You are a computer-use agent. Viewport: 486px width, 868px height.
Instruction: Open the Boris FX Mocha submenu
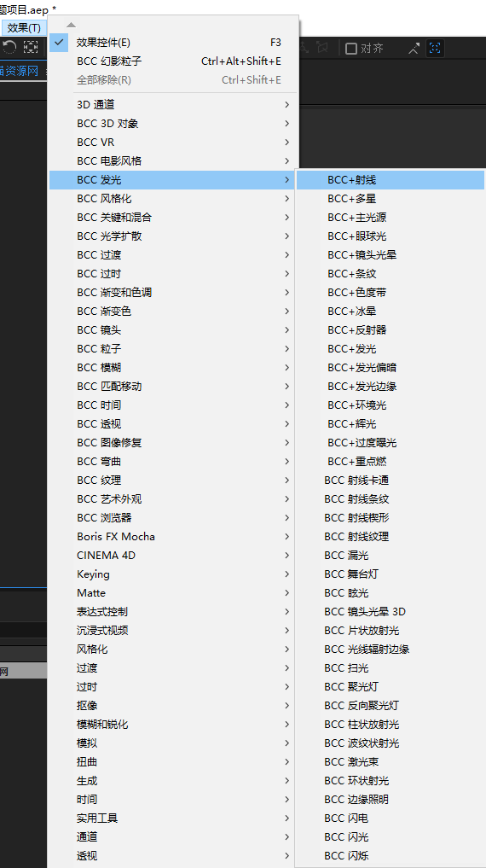click(174, 536)
